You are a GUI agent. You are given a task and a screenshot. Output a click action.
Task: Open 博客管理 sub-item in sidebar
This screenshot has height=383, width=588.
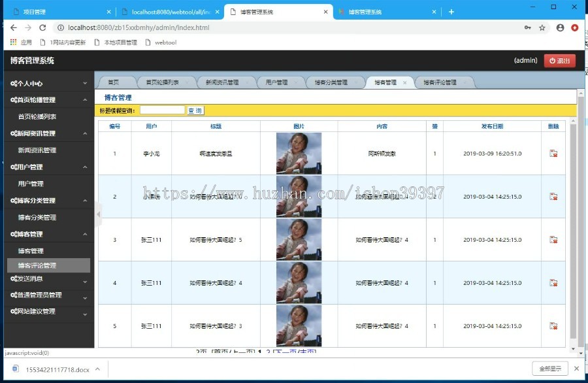pyautogui.click(x=31, y=251)
